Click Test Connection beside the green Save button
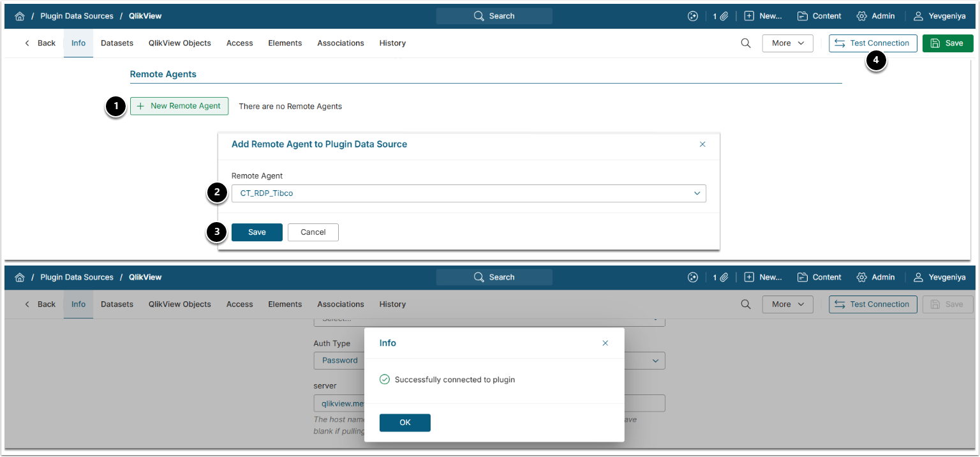Image resolution: width=980 pixels, height=457 pixels. [873, 43]
